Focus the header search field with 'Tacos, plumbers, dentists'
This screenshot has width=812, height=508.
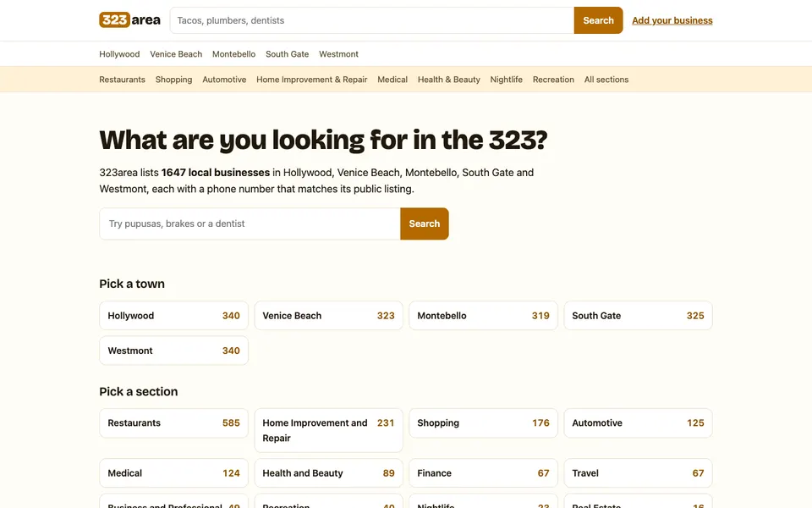coord(372,20)
